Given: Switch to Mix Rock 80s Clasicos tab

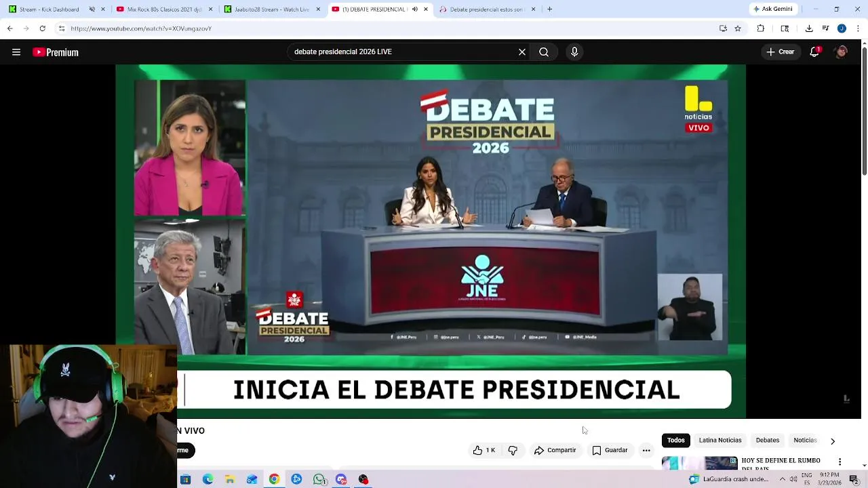Looking at the screenshot, I should tap(164, 9).
